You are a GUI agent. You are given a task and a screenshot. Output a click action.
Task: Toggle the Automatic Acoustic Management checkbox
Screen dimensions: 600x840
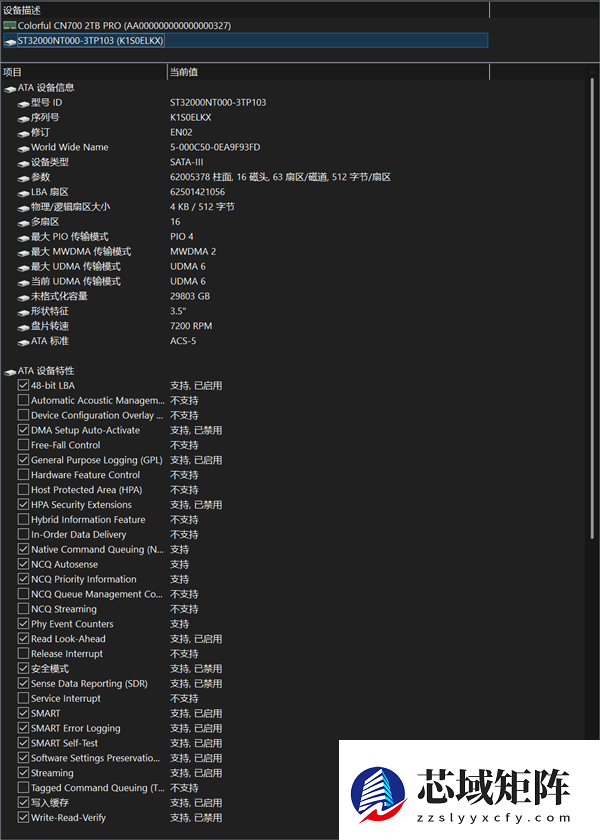[23, 400]
